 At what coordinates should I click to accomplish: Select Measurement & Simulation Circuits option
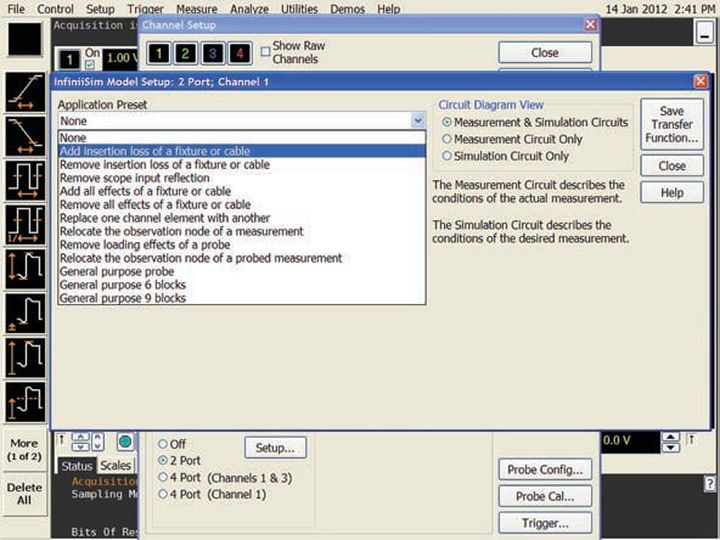click(535, 122)
